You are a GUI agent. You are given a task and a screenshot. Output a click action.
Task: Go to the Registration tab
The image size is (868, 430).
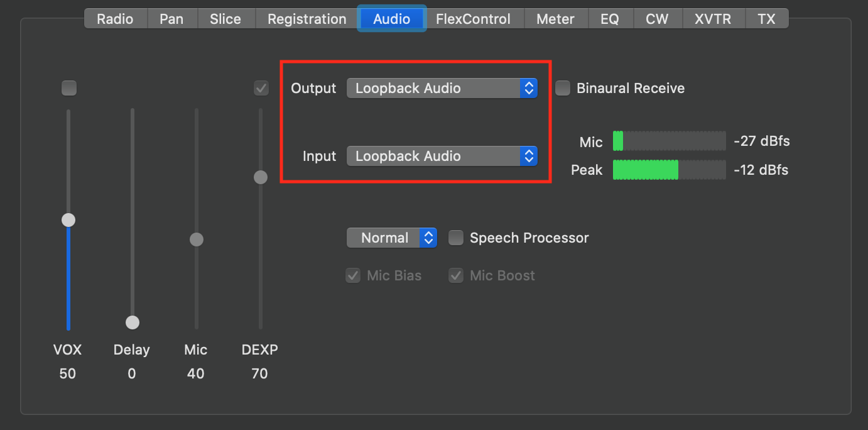(306, 18)
